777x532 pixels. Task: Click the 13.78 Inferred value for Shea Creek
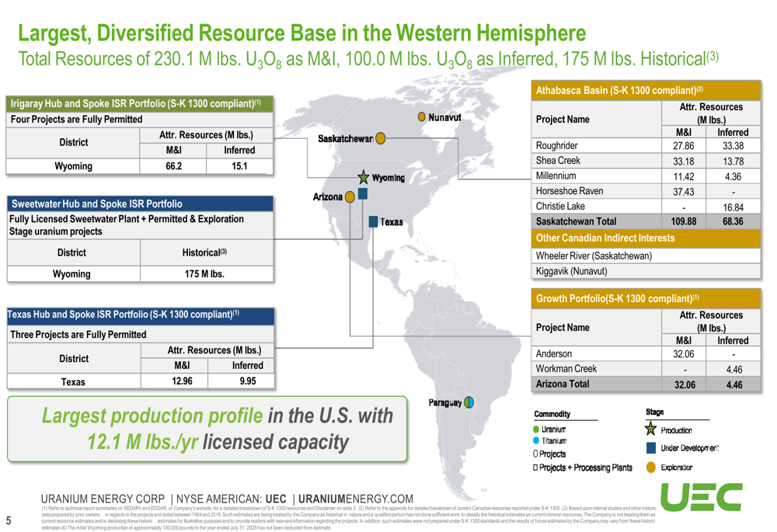[733, 161]
